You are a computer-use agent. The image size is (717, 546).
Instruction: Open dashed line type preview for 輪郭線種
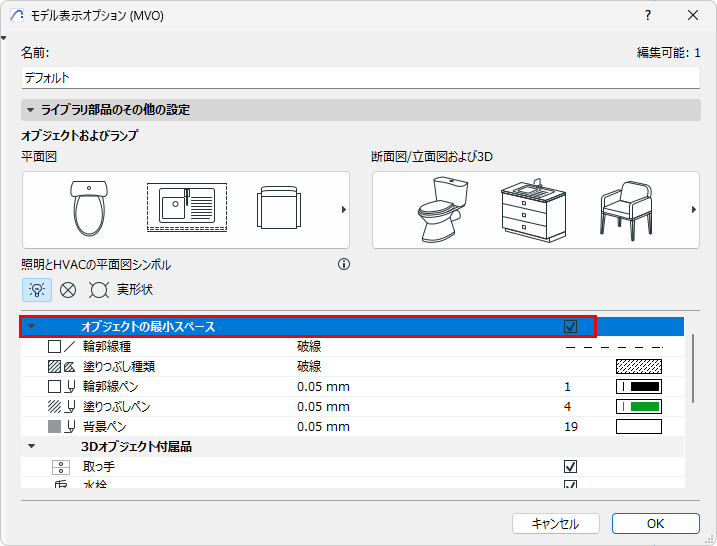point(614,347)
